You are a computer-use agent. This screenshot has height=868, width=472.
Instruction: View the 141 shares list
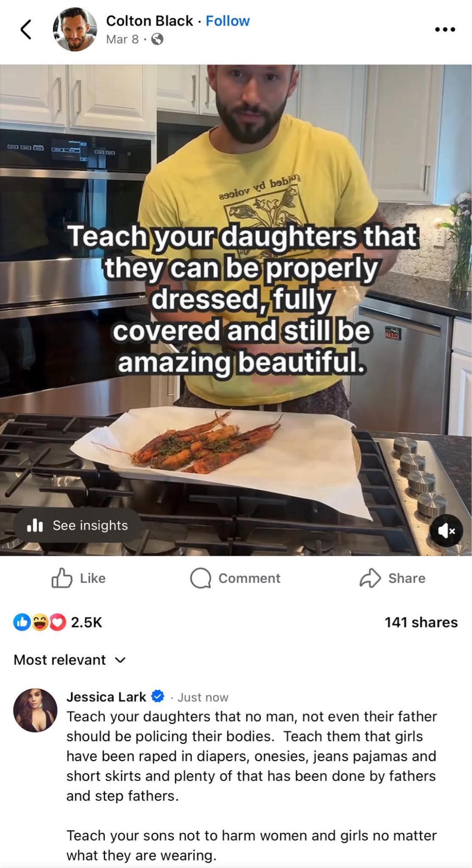(421, 622)
